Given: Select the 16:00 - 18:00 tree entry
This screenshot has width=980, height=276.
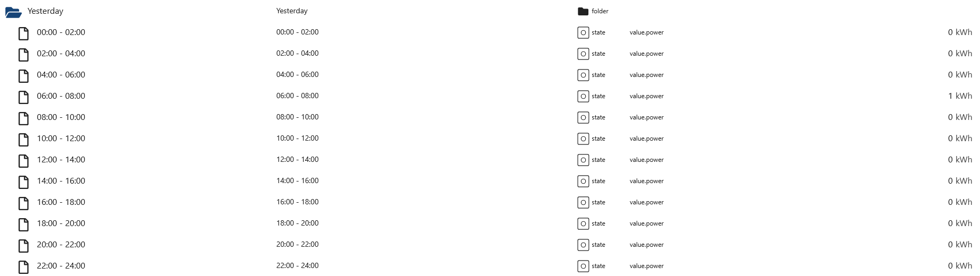Looking at the screenshot, I should 61,202.
